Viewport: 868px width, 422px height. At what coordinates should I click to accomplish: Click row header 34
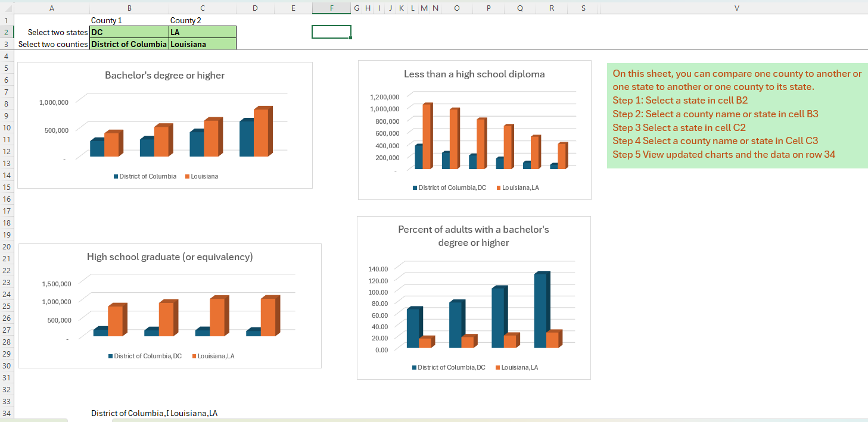(7, 413)
